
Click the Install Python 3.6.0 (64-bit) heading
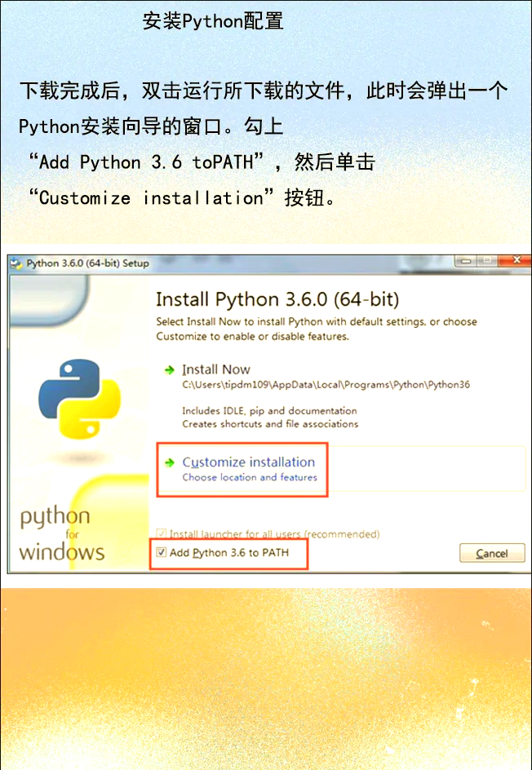pos(277,299)
